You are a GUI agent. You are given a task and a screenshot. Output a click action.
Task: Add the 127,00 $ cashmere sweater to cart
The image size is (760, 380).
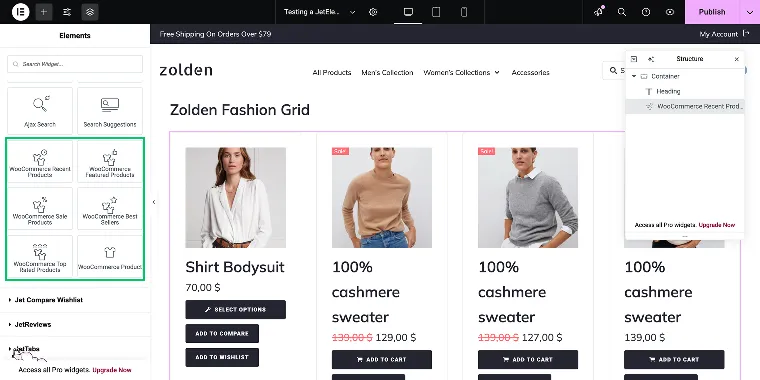[x=528, y=360]
